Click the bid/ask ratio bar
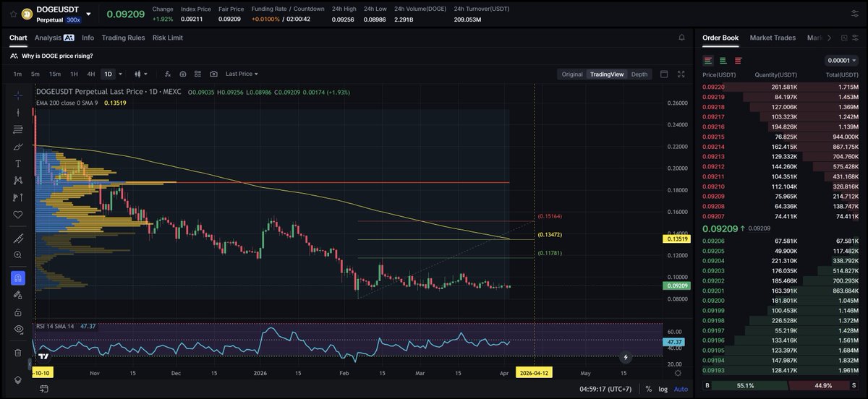 tap(780, 386)
